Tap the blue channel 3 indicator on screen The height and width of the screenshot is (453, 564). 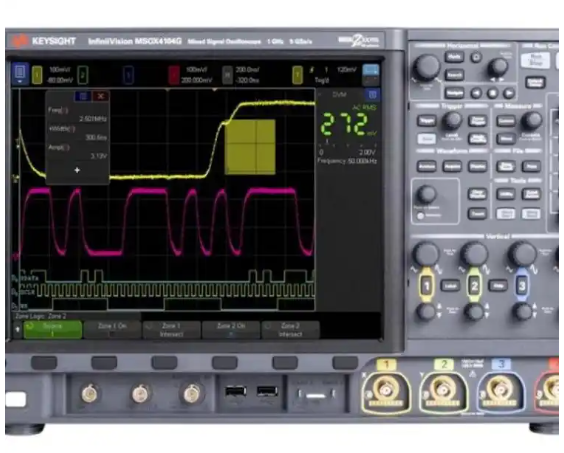point(128,75)
